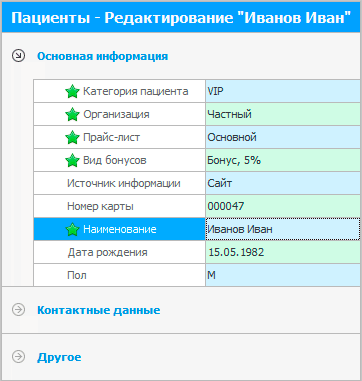Click the green star next to Вид бонусов
This screenshot has width=362, height=381.
pyautogui.click(x=72, y=160)
